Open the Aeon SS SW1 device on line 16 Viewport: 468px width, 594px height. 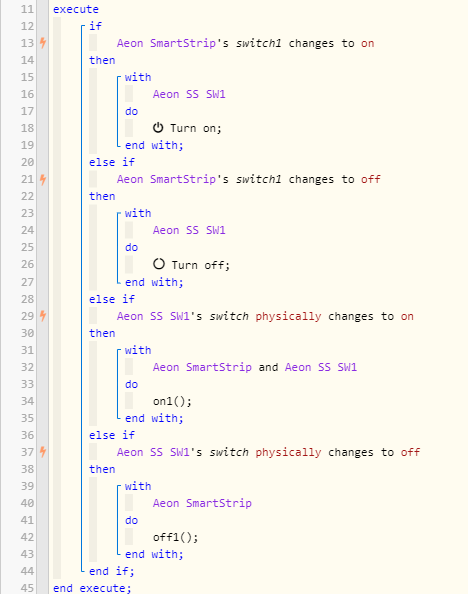(x=189, y=94)
